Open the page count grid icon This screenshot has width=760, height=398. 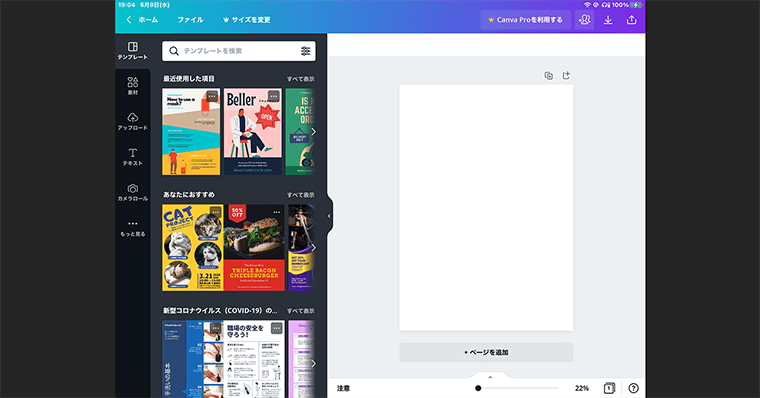click(609, 388)
